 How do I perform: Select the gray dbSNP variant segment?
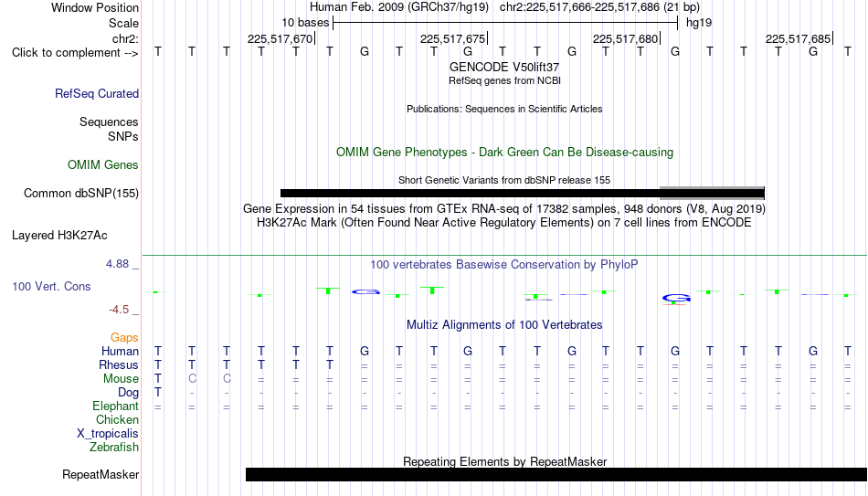(x=712, y=193)
